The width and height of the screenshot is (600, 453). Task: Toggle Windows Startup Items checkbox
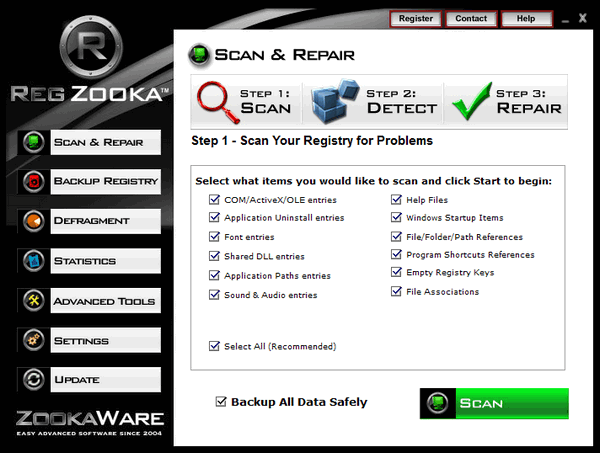pos(396,217)
